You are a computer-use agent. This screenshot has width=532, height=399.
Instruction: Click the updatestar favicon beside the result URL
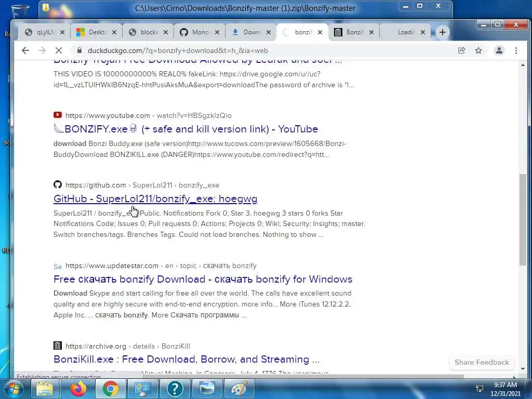pyautogui.click(x=58, y=267)
